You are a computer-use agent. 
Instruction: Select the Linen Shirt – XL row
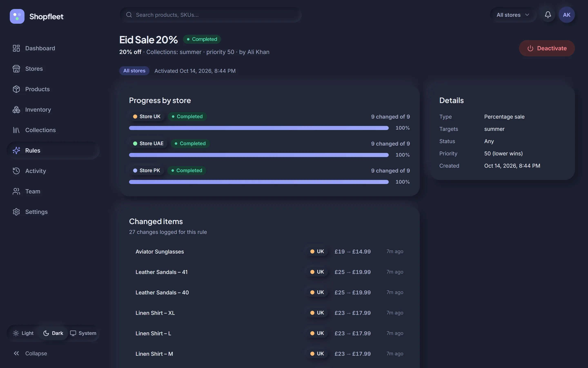click(269, 313)
